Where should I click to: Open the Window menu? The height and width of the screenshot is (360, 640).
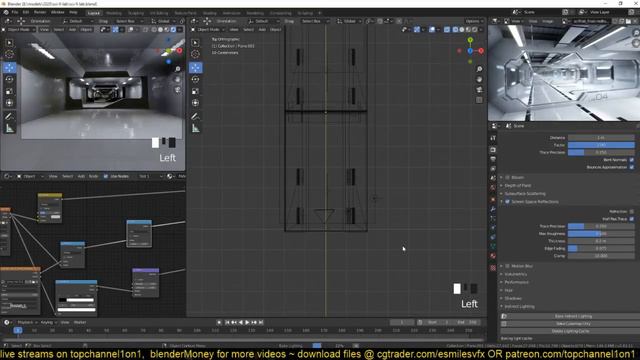point(58,12)
